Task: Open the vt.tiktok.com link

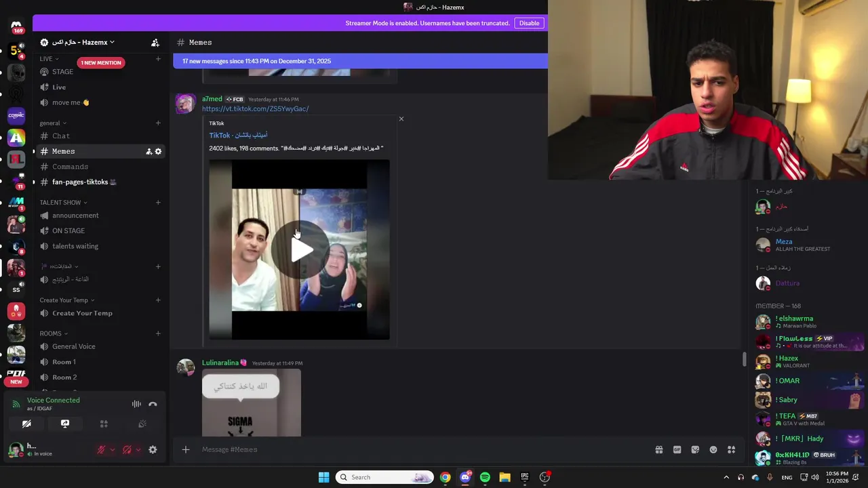Action: click(x=255, y=108)
